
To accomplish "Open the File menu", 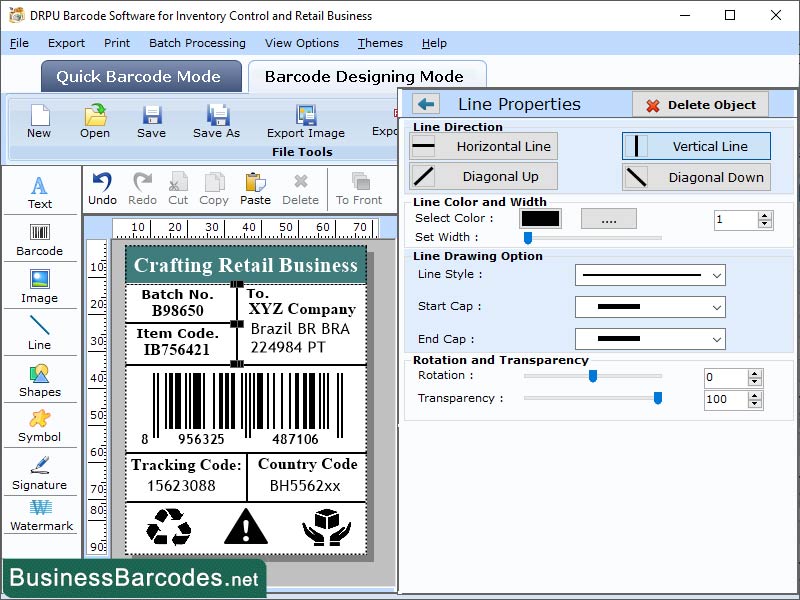I will click(x=19, y=43).
